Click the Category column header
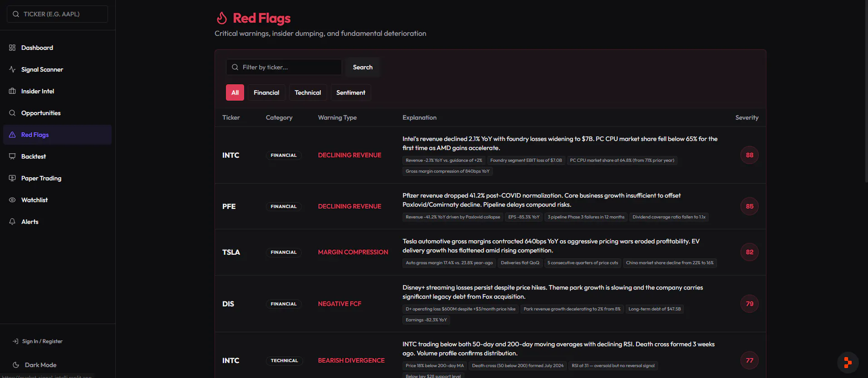The height and width of the screenshot is (378, 868). click(279, 117)
